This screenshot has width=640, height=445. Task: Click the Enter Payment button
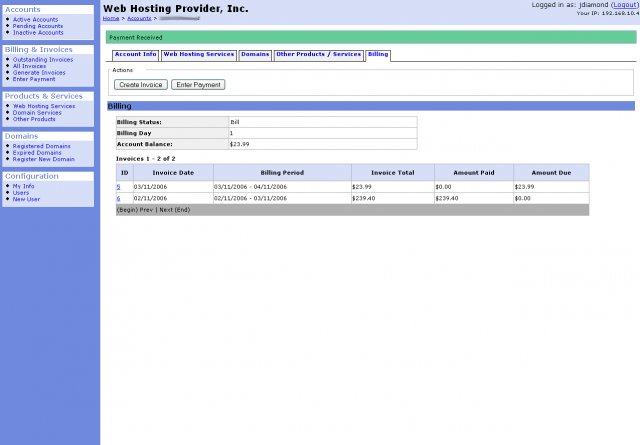198,85
